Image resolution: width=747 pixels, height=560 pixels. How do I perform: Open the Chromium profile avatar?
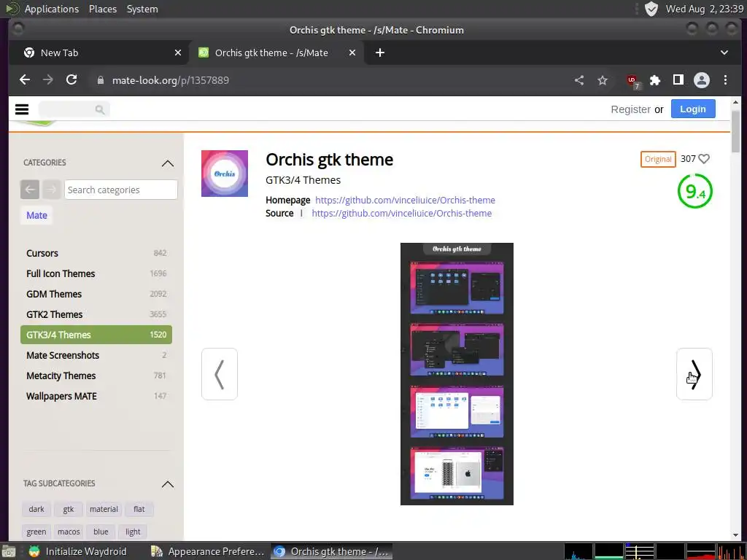pos(701,80)
